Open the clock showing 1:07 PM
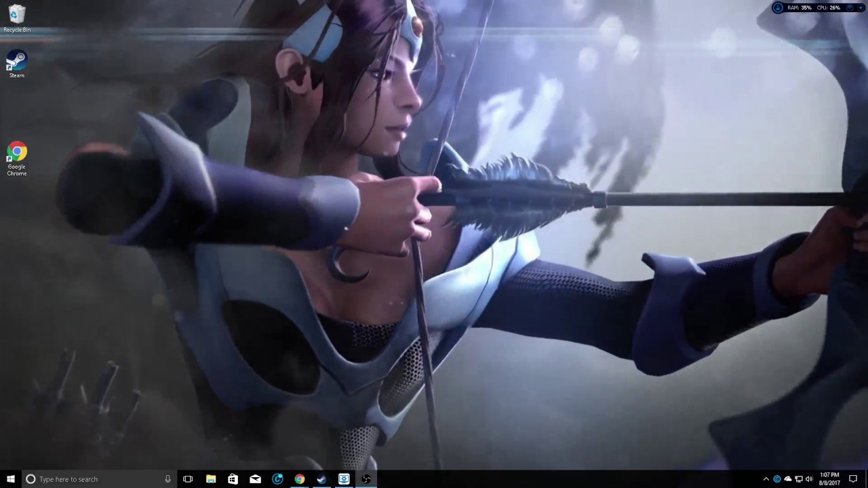Image resolution: width=868 pixels, height=488 pixels. click(829, 479)
